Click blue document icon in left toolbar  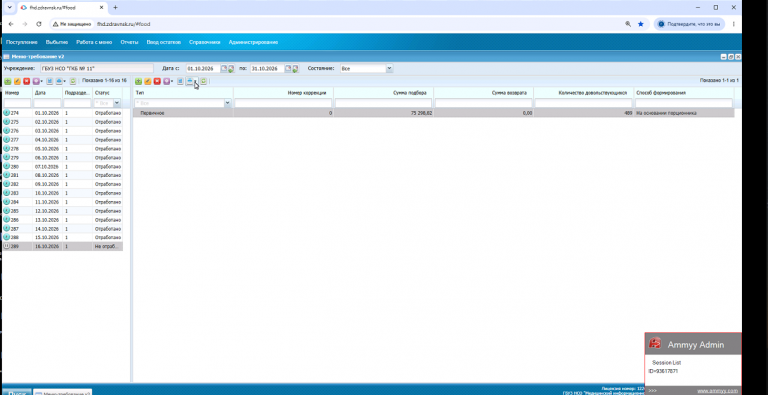click(49, 81)
